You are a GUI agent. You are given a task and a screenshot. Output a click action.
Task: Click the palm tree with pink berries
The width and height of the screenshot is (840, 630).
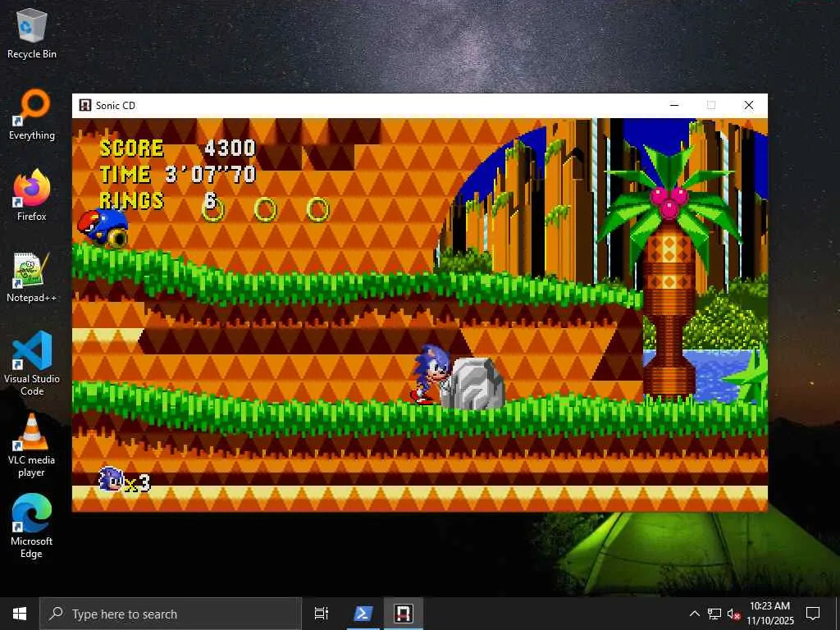[669, 272]
